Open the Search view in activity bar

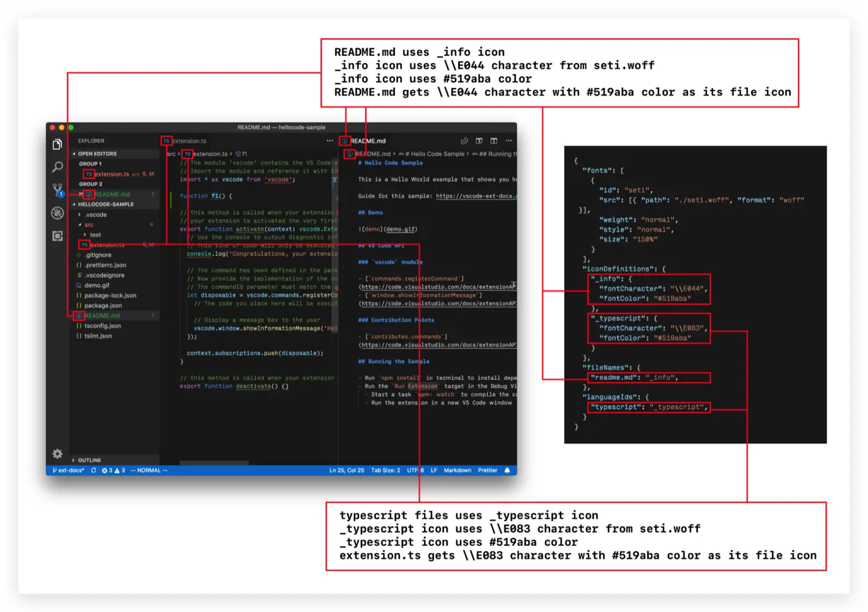click(x=57, y=167)
